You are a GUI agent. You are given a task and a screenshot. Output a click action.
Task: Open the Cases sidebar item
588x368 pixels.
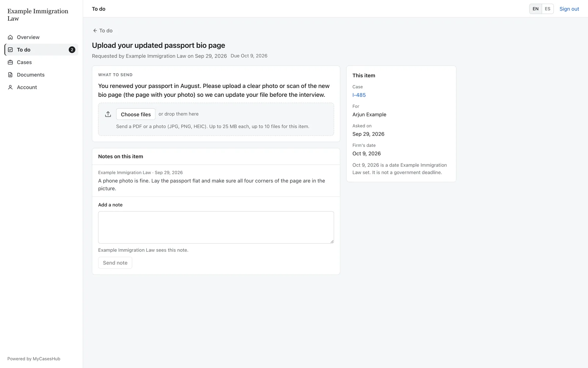pyautogui.click(x=41, y=62)
